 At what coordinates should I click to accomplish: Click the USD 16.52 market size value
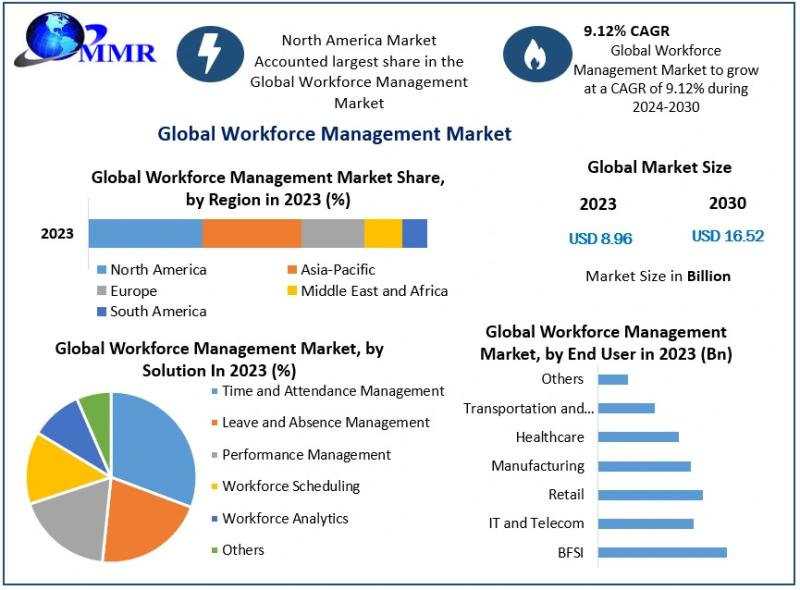tap(727, 236)
